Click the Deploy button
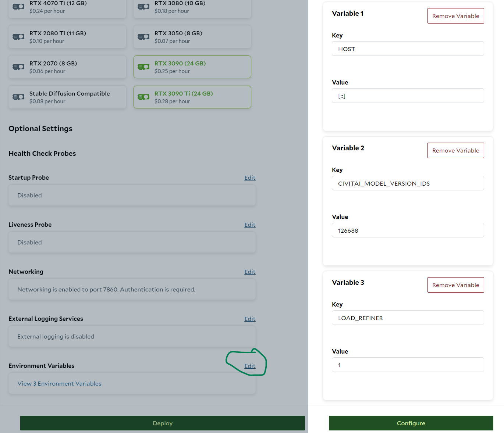The image size is (504, 433). pos(163,423)
